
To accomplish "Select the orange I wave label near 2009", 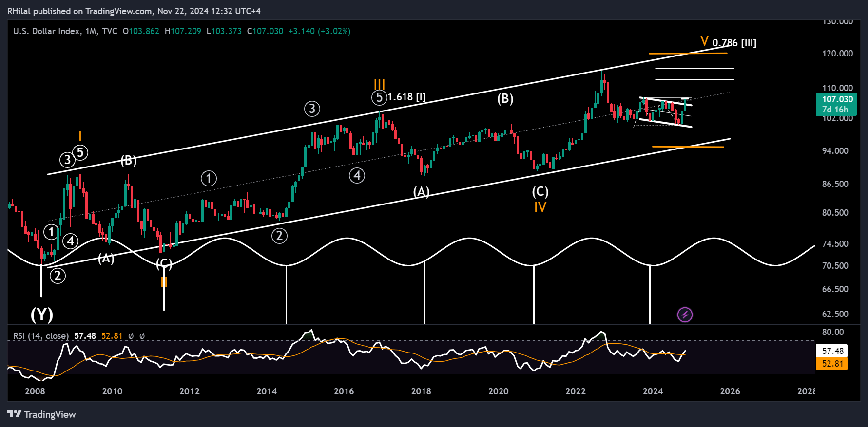I will point(80,136).
